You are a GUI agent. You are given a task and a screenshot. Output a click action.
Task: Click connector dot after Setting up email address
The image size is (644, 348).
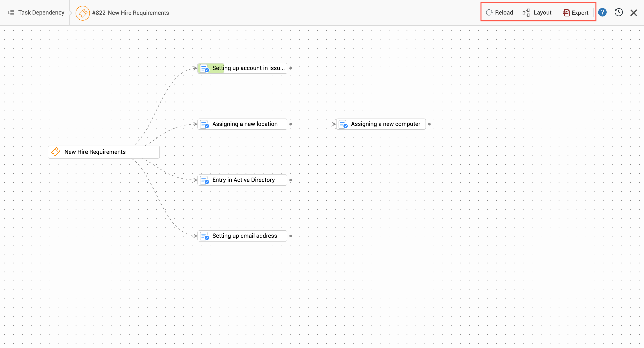pyautogui.click(x=290, y=236)
